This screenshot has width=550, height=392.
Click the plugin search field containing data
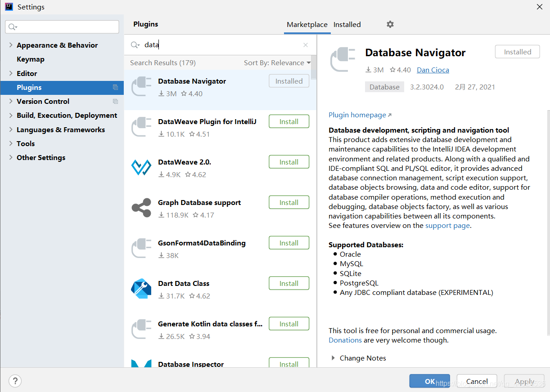tap(221, 45)
